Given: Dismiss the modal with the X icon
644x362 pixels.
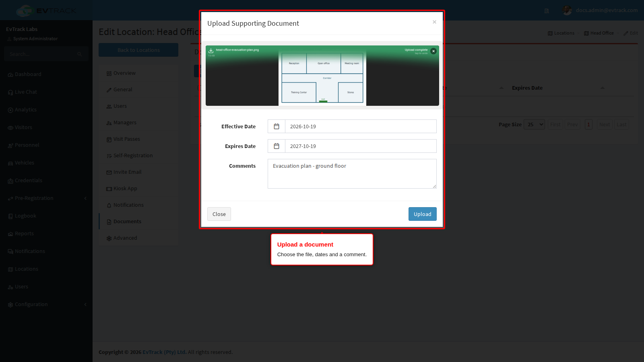Looking at the screenshot, I should 434,22.
